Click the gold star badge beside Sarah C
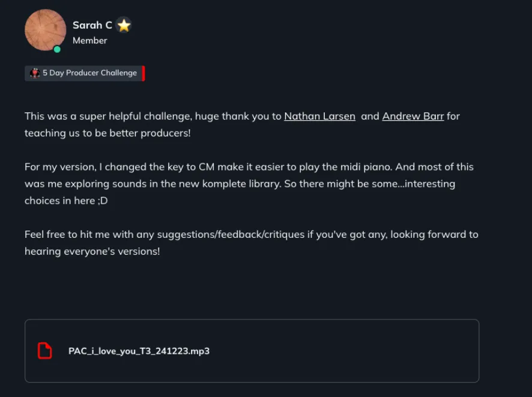532x397 pixels. coord(124,25)
